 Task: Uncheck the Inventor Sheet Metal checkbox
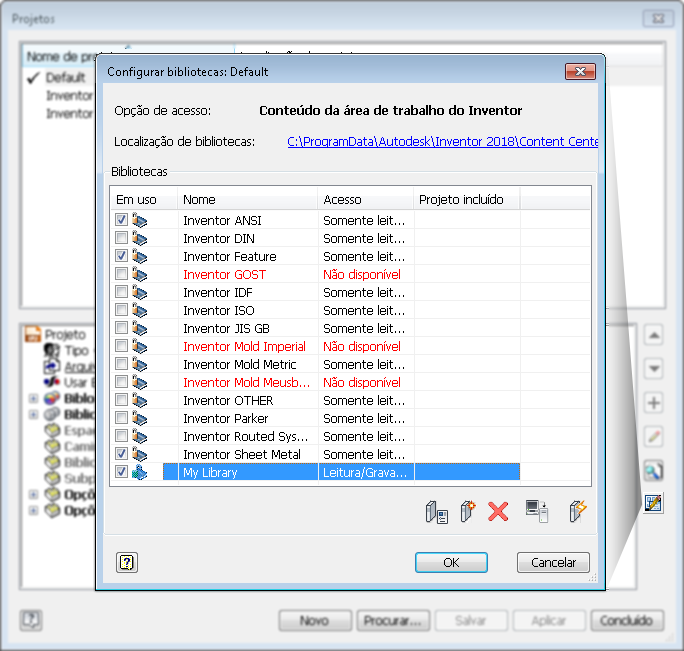(x=121, y=453)
